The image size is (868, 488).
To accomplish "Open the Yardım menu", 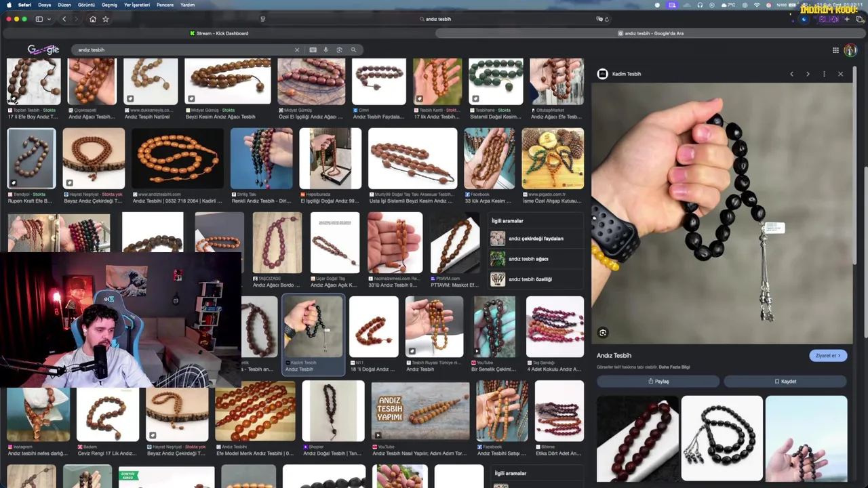I will point(188,5).
